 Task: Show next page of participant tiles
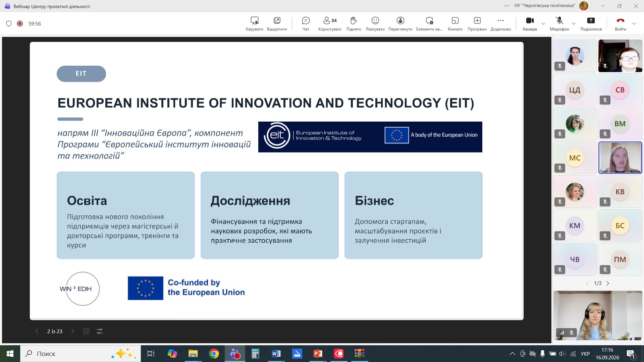[608, 283]
